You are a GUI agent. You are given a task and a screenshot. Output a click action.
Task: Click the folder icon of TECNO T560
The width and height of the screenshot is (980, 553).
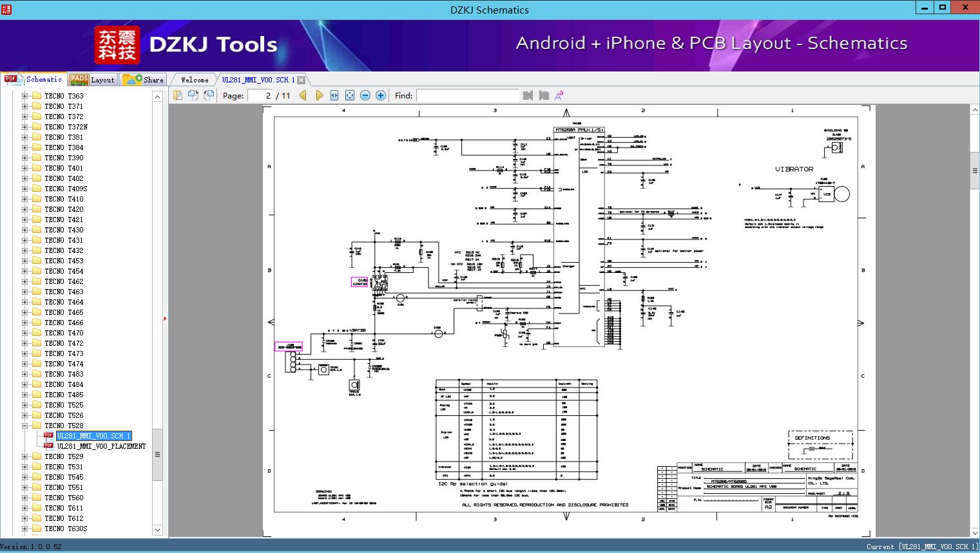tap(37, 498)
